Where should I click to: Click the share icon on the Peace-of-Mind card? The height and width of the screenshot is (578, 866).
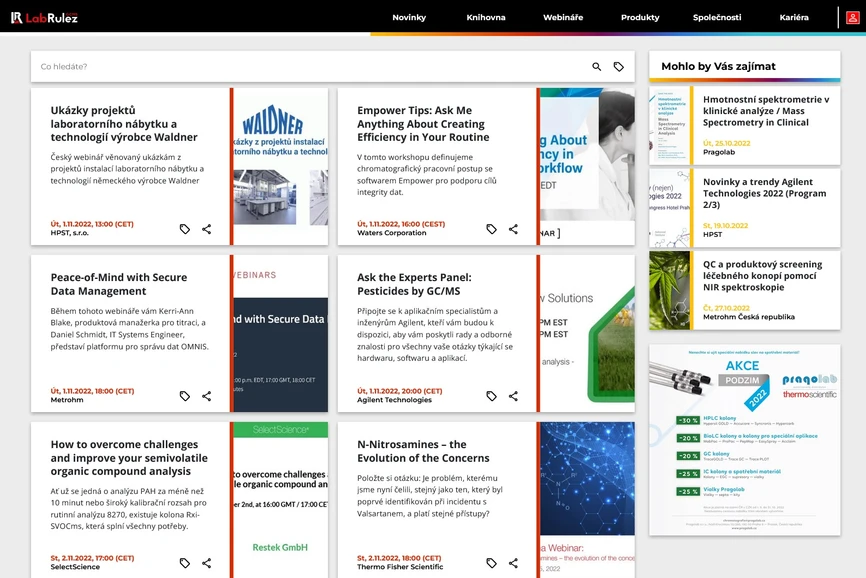[206, 395]
